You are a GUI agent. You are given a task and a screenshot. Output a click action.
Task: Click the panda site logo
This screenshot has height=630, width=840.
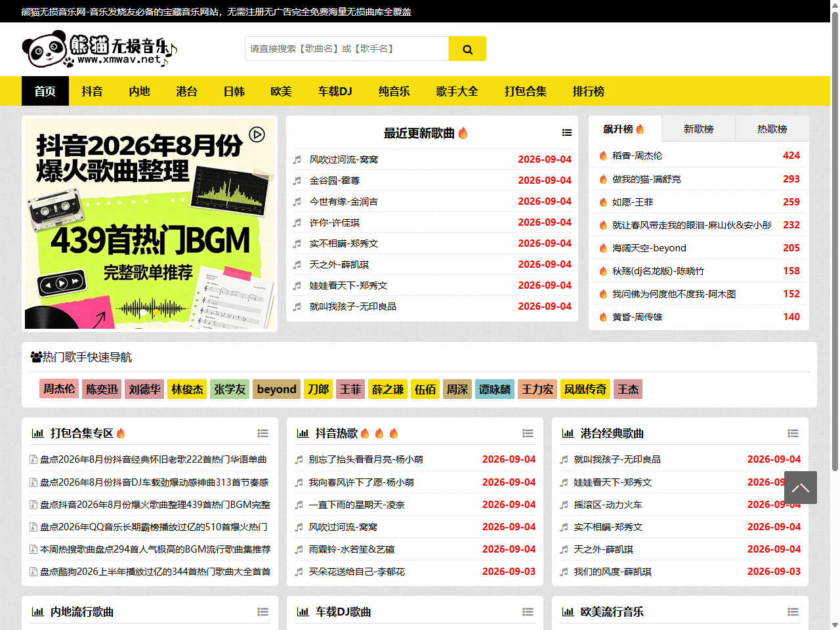coord(100,51)
